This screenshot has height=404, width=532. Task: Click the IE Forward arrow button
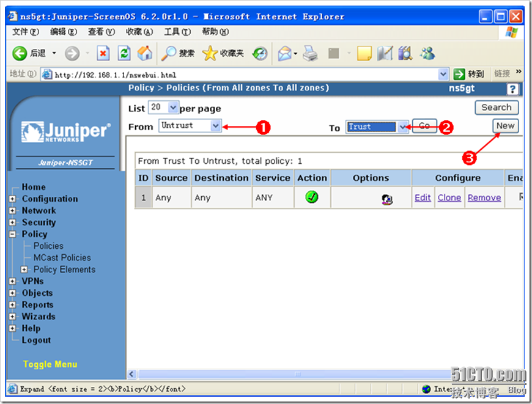coord(72,53)
